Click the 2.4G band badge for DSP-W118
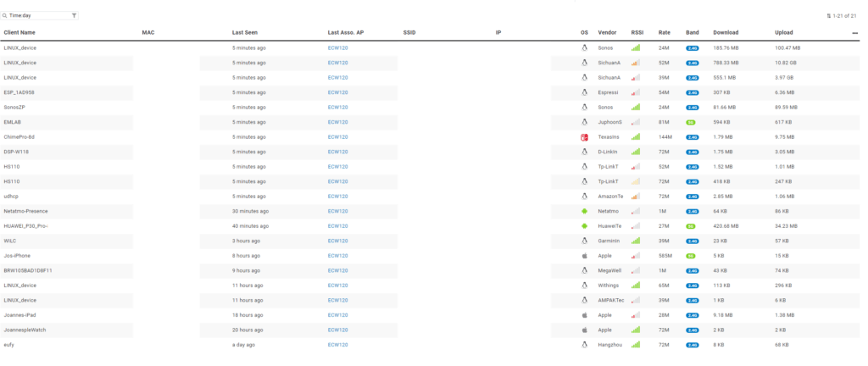 point(692,152)
